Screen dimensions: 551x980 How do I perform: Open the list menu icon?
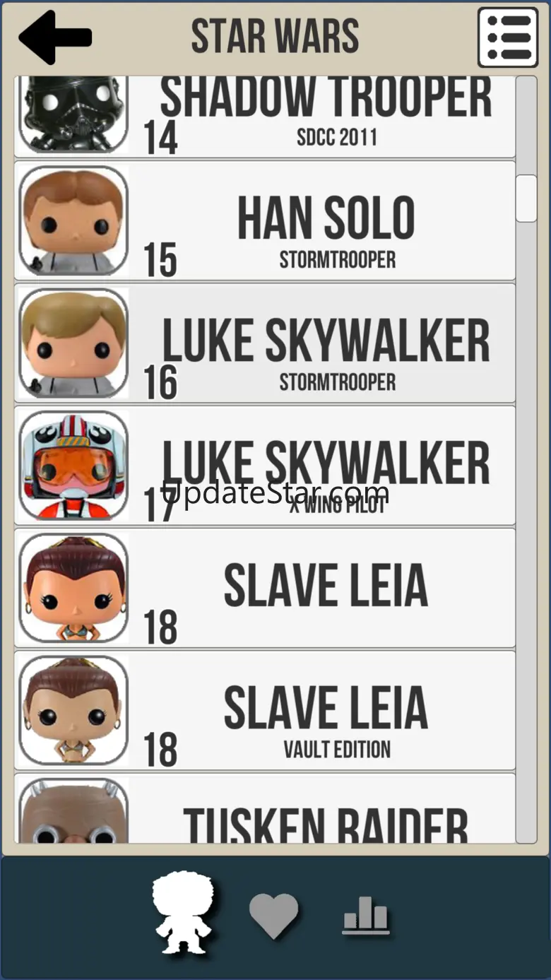(x=508, y=37)
